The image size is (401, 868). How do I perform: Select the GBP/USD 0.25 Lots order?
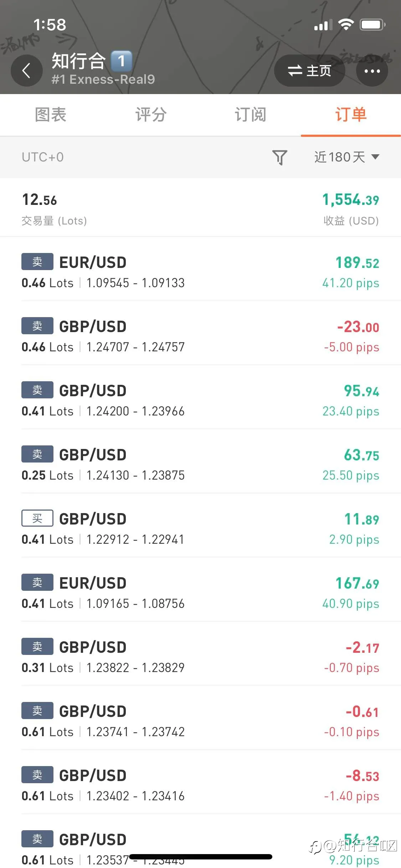click(x=200, y=464)
